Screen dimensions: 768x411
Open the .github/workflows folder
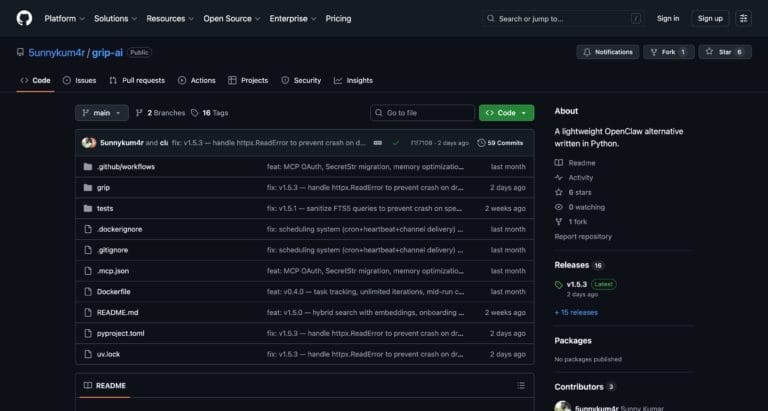point(126,167)
